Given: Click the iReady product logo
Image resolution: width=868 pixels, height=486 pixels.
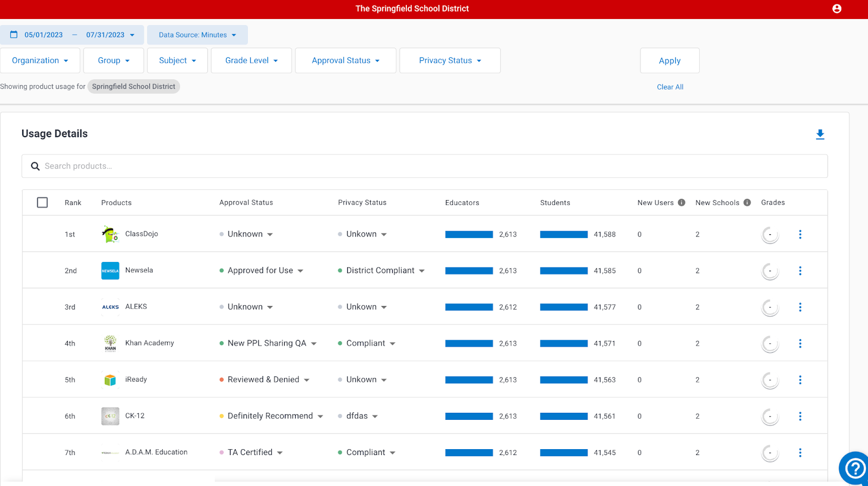Looking at the screenshot, I should [110, 380].
